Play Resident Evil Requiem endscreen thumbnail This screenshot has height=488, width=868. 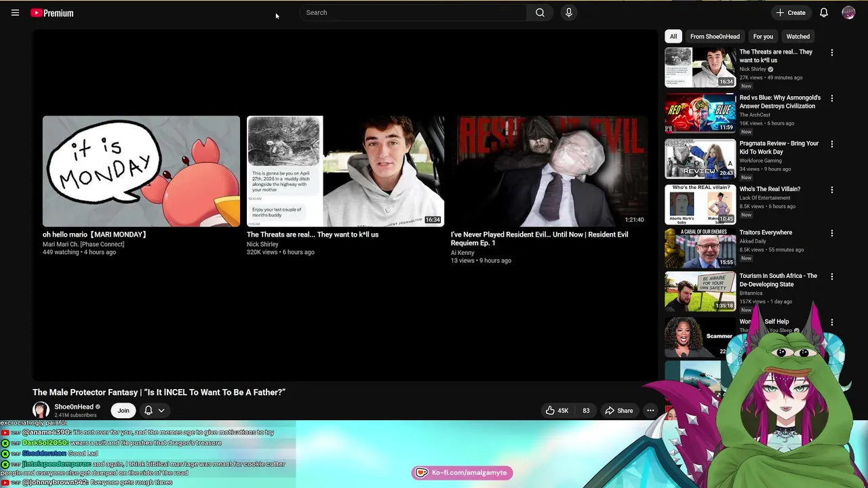tap(550, 171)
